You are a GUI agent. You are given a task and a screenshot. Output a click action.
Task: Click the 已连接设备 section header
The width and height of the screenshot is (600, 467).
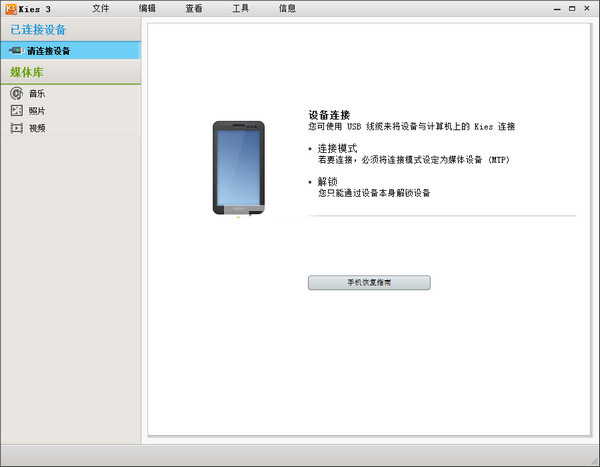(39, 30)
